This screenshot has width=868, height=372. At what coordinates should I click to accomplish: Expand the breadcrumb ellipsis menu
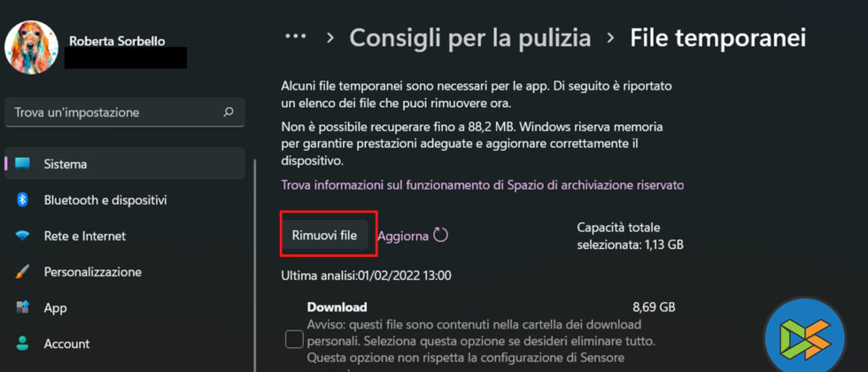pyautogui.click(x=295, y=37)
